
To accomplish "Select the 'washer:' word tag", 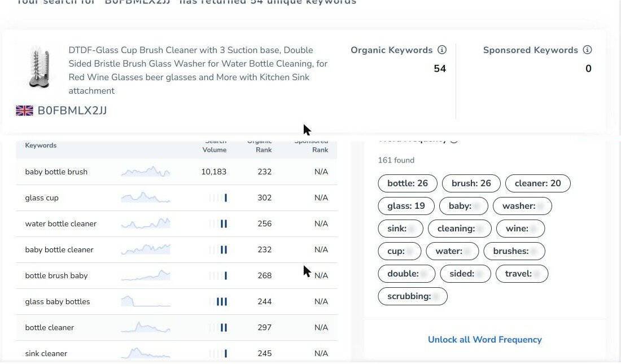I will coord(522,206).
